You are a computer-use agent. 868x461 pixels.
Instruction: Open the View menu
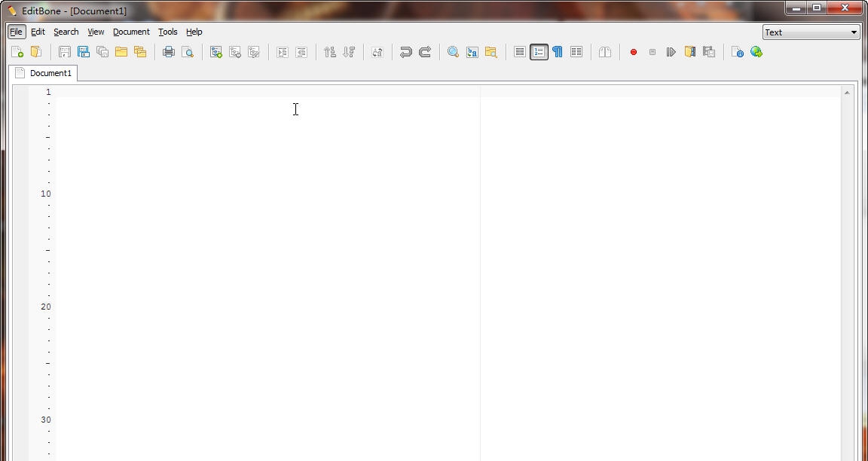(x=96, y=32)
